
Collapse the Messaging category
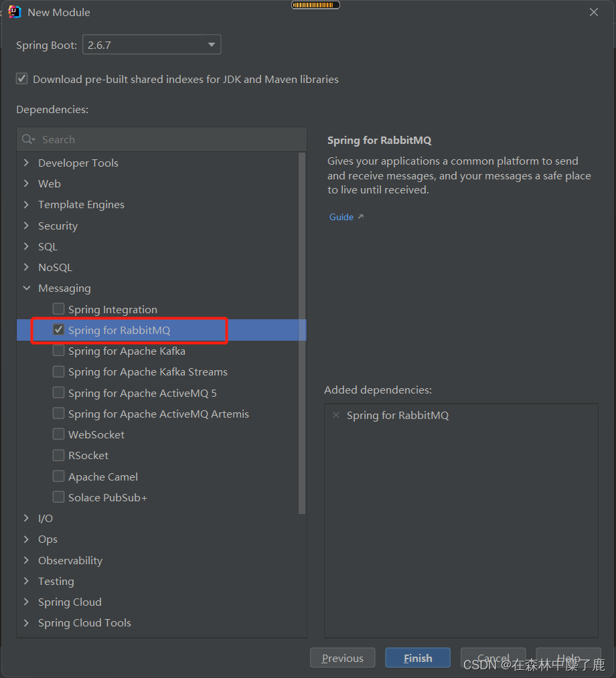click(26, 288)
